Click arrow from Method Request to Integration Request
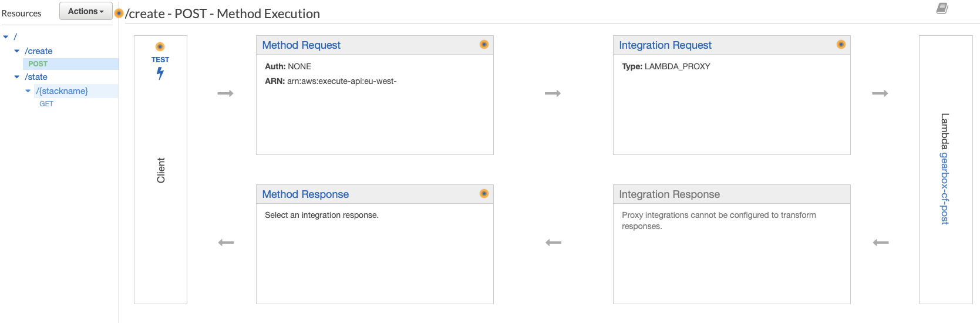This screenshot has height=323, width=980. click(553, 93)
